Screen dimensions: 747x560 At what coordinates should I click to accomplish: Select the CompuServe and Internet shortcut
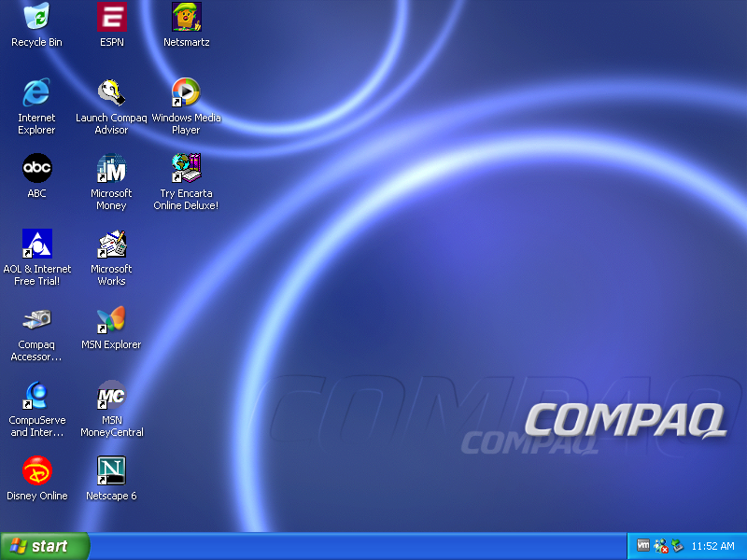point(36,395)
